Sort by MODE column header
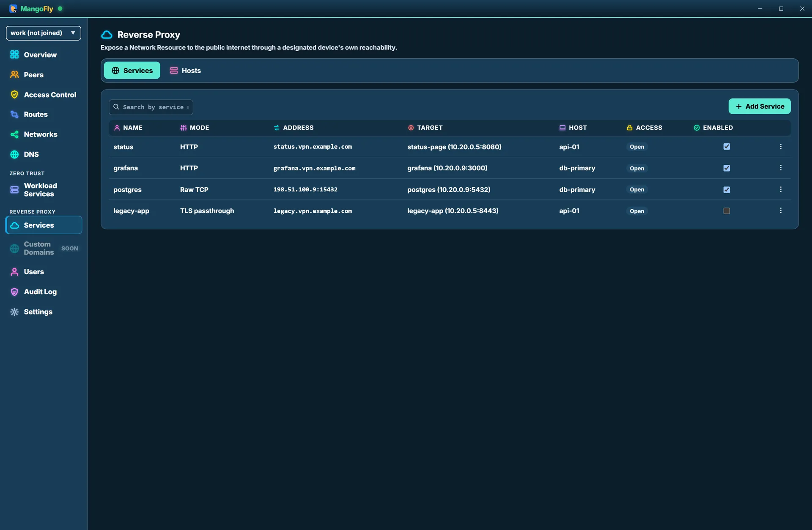The width and height of the screenshot is (812, 530). click(195, 128)
